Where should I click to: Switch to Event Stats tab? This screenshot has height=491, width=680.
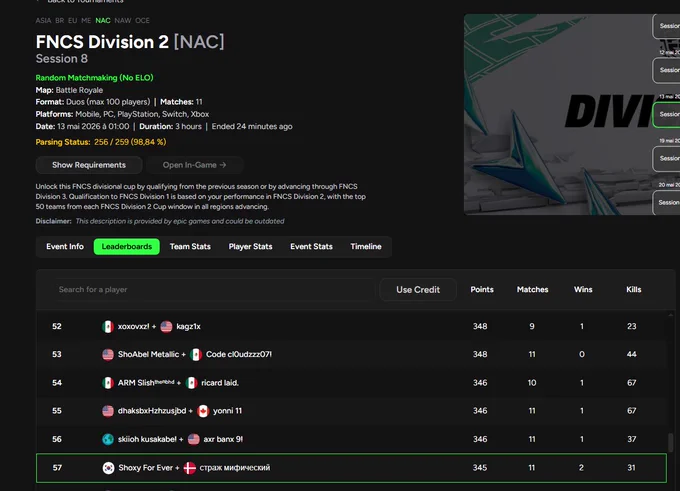coord(311,246)
